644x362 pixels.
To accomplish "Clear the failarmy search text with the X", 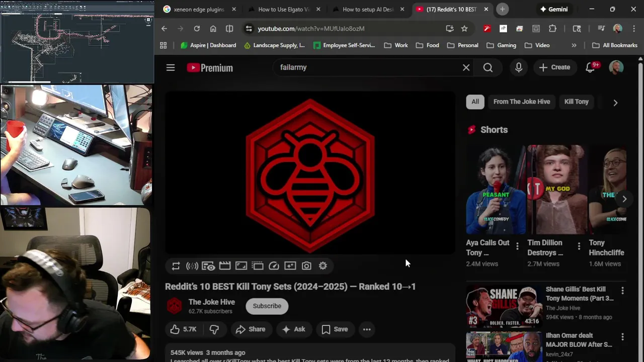I will (x=466, y=67).
